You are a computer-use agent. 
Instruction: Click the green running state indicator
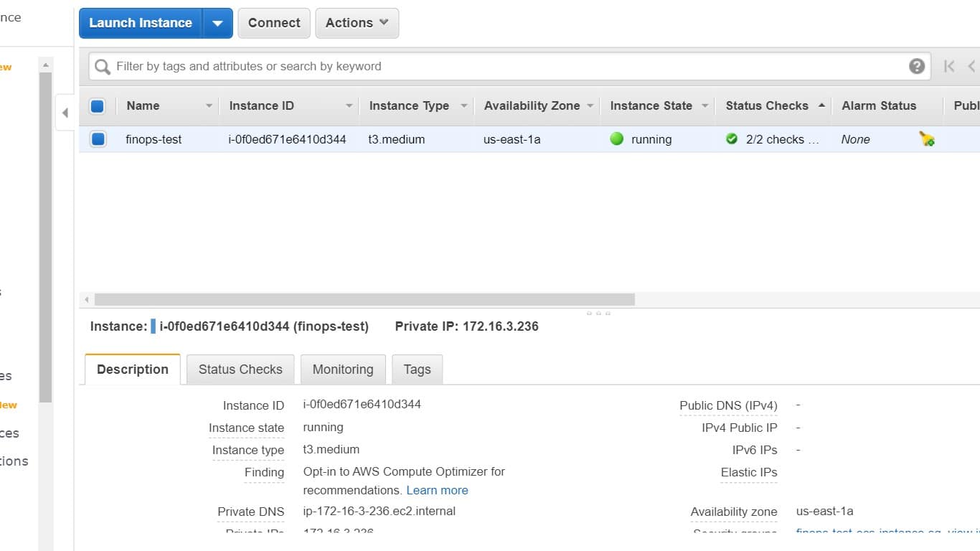(616, 139)
